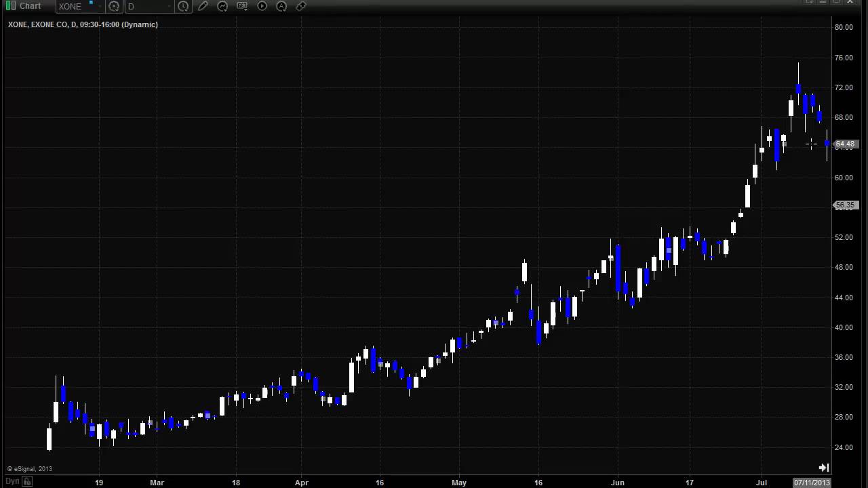Click the 56.35 price marker
Image resolution: width=868 pixels, height=488 pixels.
tap(846, 205)
